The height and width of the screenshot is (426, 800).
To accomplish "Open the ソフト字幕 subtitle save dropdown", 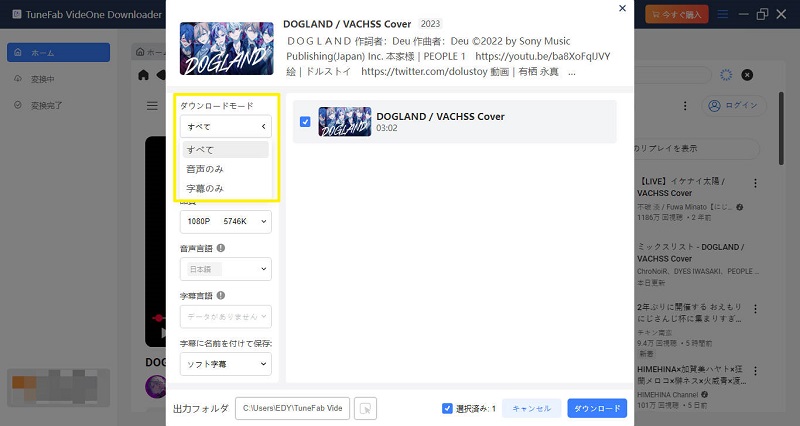I will tap(226, 364).
